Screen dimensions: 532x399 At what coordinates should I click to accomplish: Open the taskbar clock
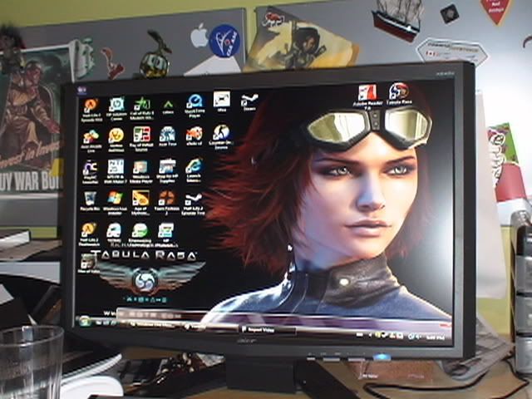tap(436, 338)
